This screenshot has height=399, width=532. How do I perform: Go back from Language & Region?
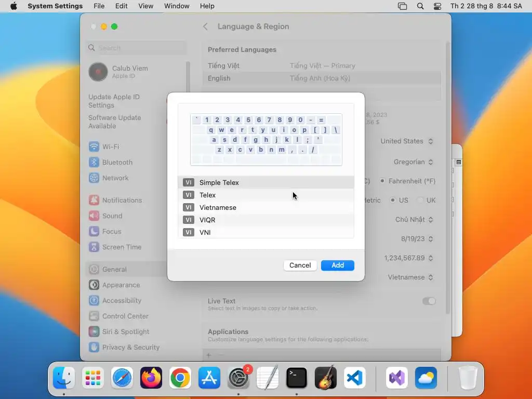coord(205,26)
